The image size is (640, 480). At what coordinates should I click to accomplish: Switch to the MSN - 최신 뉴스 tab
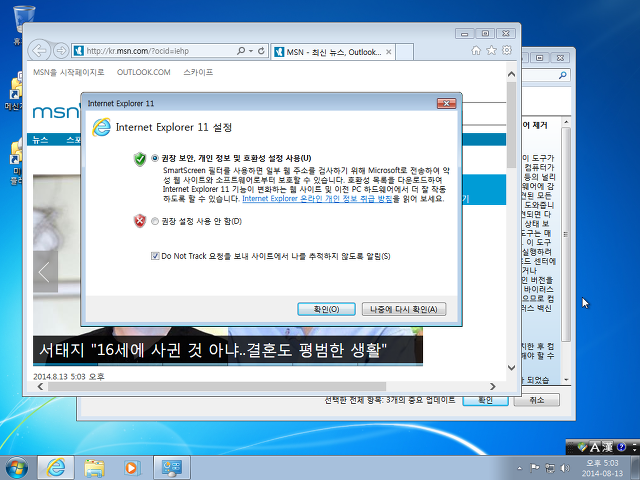click(x=333, y=52)
